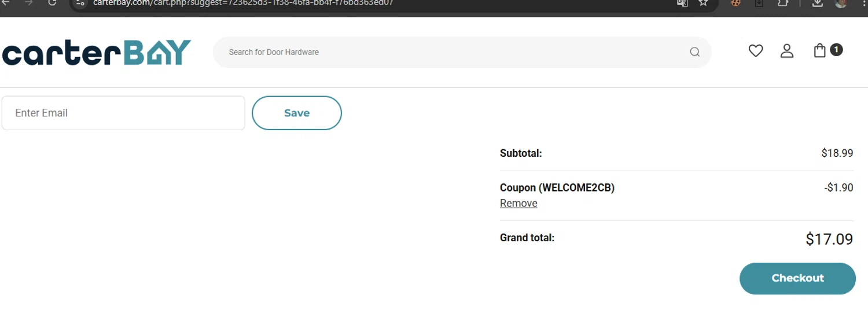
Task: Open the extensions puzzle icon
Action: 783,3
